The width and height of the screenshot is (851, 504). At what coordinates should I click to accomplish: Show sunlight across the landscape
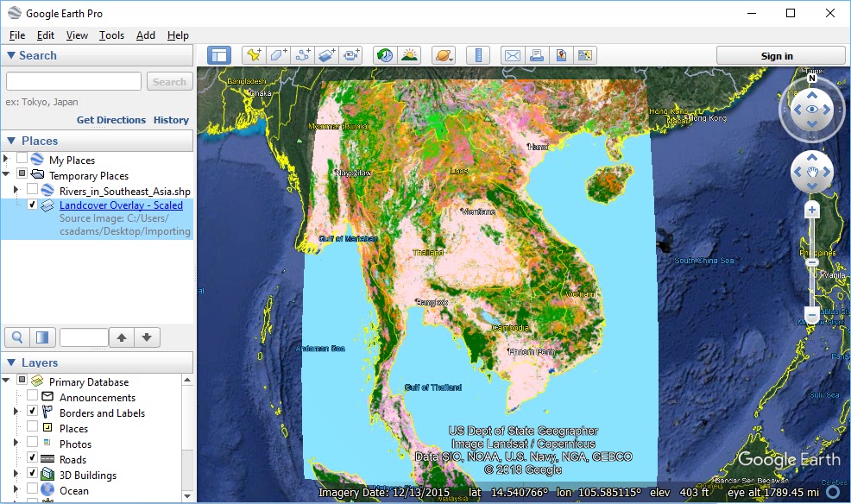point(409,55)
